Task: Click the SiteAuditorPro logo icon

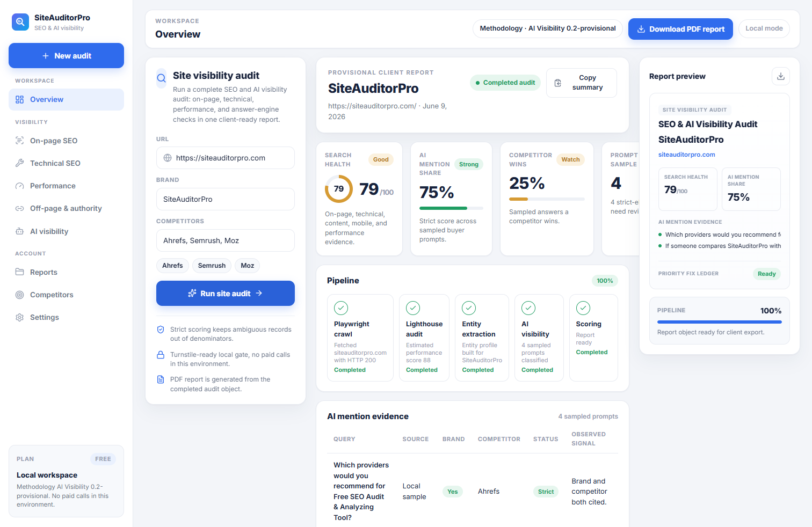Action: coord(20,22)
